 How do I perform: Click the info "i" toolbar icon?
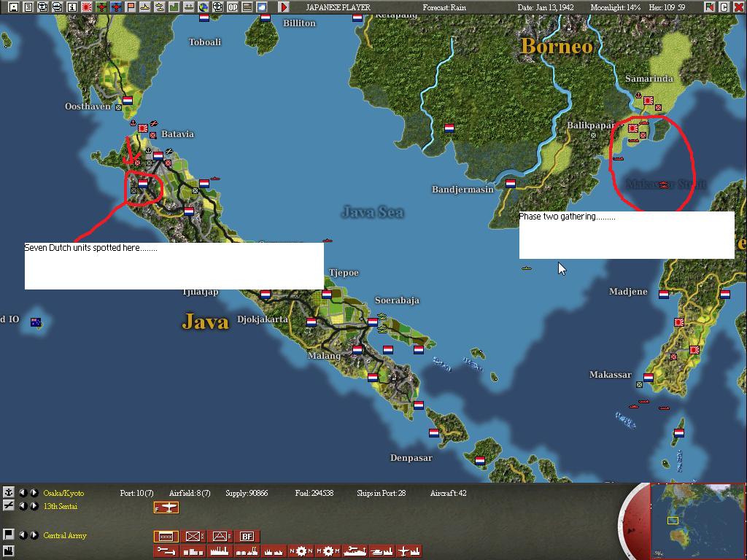(72, 7)
